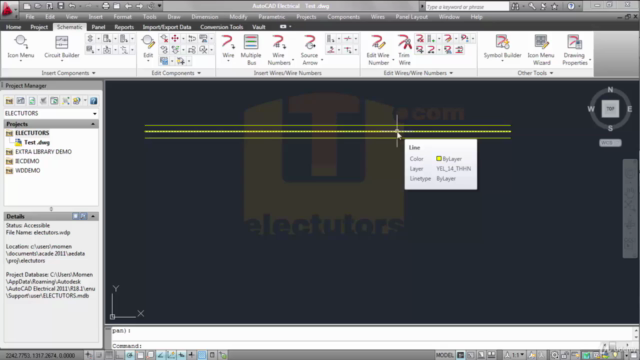640x360 pixels.
Task: Toggle Ortho mode in status bar
Action: (119, 355)
